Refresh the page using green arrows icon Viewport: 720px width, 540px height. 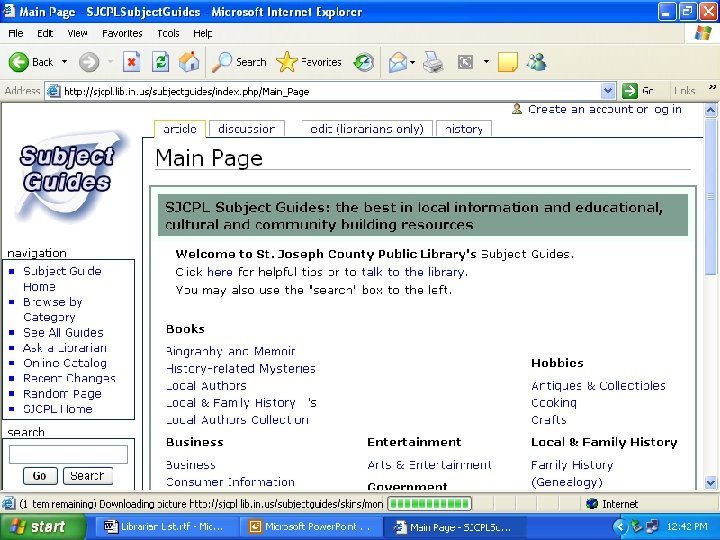[160, 62]
